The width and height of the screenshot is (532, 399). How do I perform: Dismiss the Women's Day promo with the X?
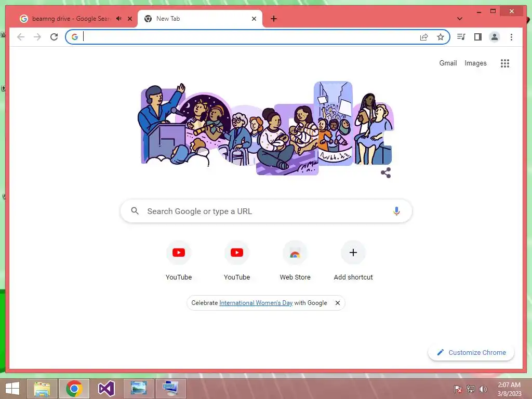338,303
